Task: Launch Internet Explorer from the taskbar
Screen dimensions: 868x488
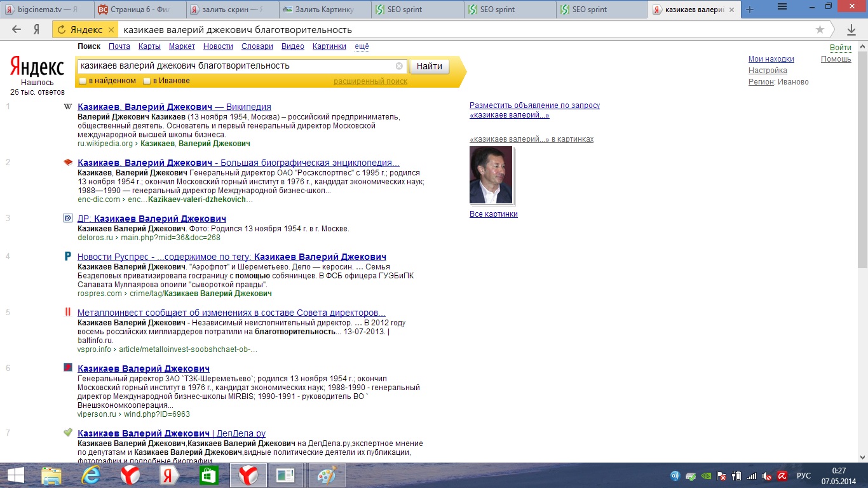Action: 91,475
